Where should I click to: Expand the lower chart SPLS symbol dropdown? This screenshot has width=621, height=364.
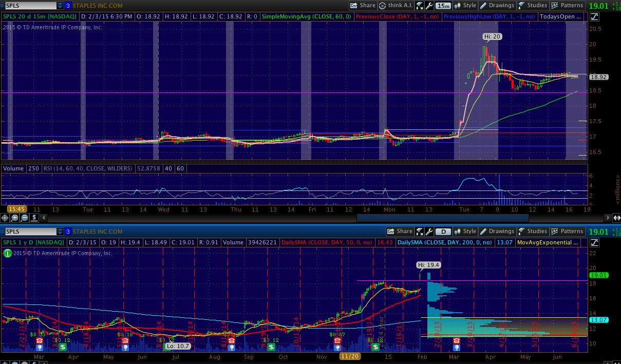61,232
